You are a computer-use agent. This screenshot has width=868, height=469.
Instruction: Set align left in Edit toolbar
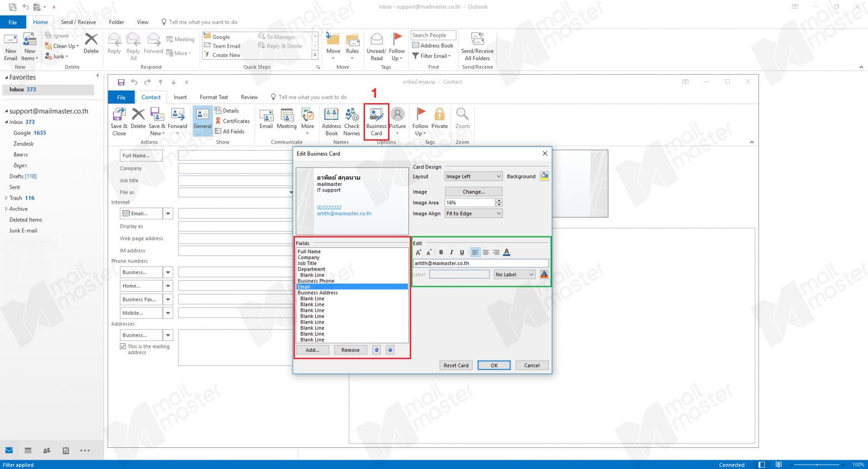point(475,252)
